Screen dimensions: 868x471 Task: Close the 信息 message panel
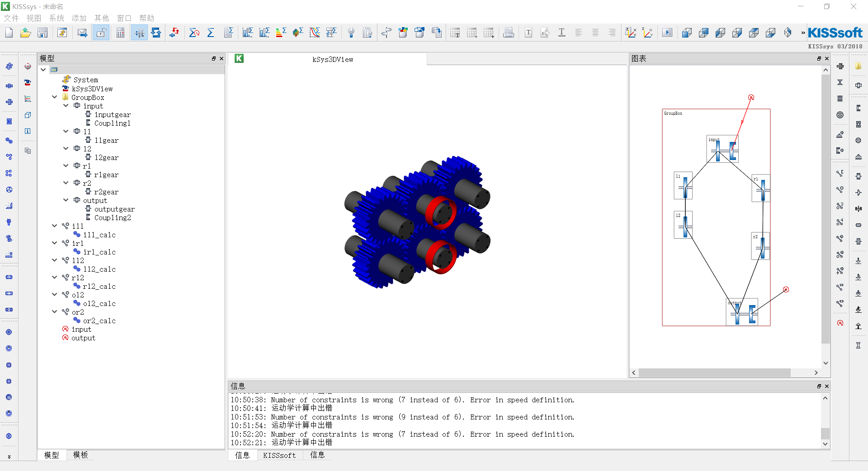827,386
